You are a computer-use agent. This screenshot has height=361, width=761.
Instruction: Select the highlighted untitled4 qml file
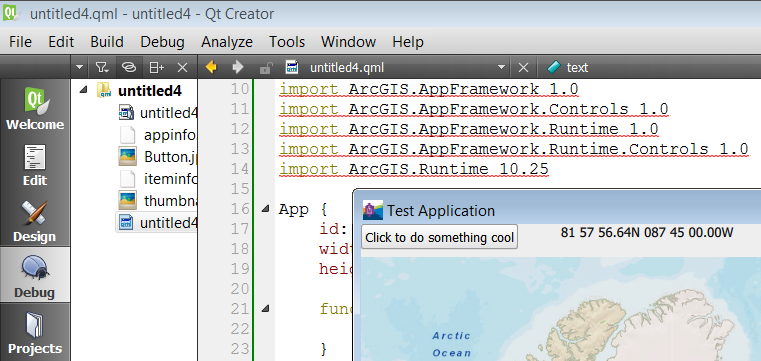click(156, 223)
